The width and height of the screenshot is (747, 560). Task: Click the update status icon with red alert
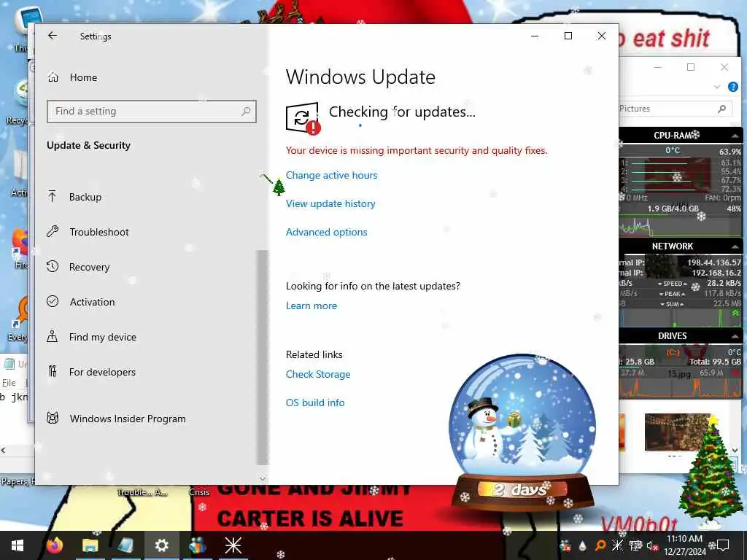click(x=303, y=118)
